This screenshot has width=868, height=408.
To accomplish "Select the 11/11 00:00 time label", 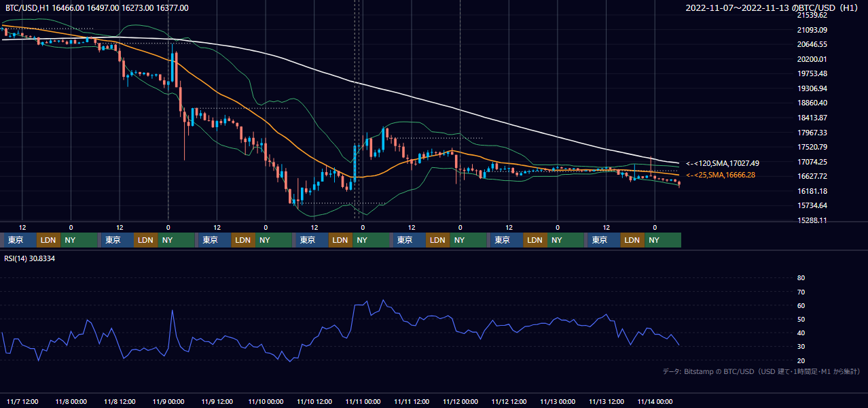I will tap(362, 401).
